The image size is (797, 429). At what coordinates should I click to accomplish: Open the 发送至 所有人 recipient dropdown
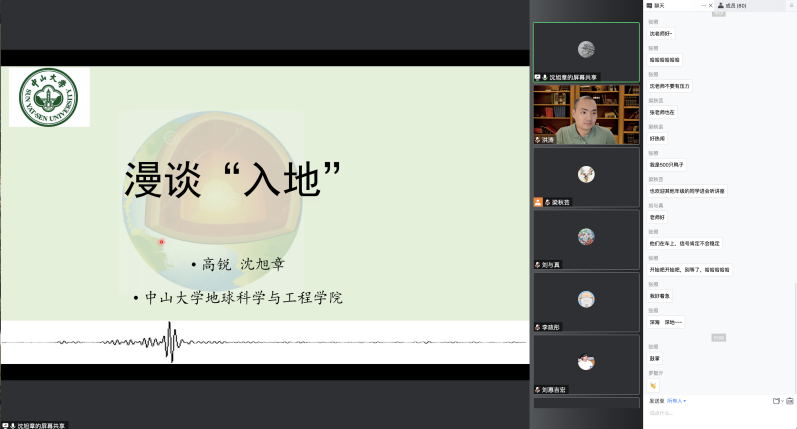coord(675,400)
